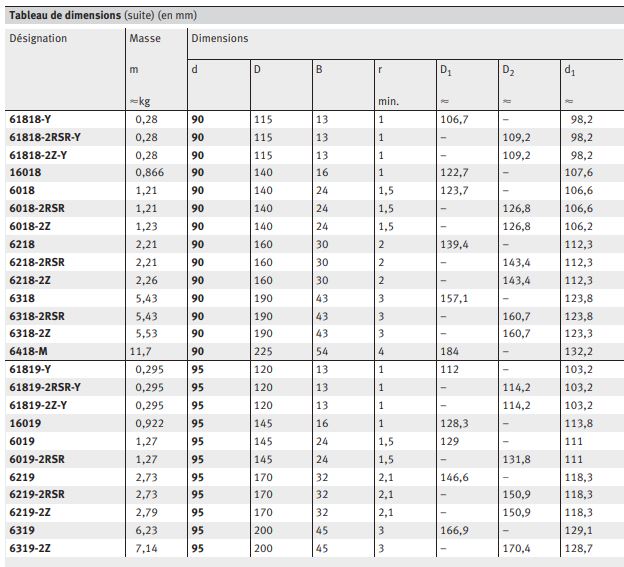Select designation 6018-2RSR
Viewport: 624px width, 567px height.
point(37,208)
